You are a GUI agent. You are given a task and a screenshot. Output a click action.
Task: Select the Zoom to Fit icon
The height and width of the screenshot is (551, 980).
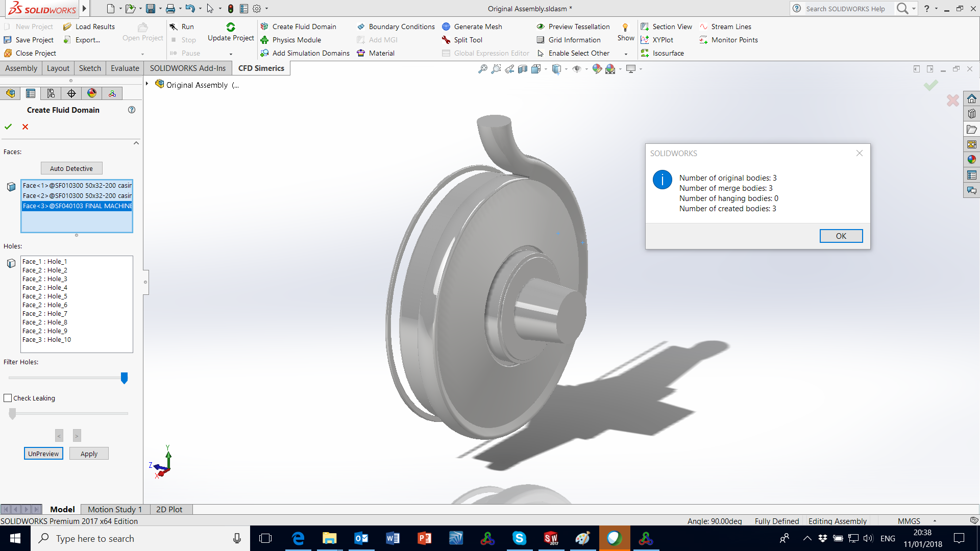click(x=482, y=69)
